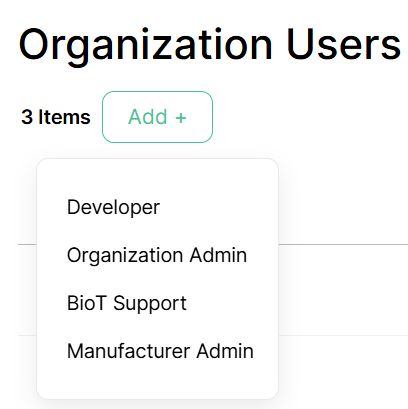Pick BioT Support from the list
This screenshot has width=408, height=409.
pos(127,303)
